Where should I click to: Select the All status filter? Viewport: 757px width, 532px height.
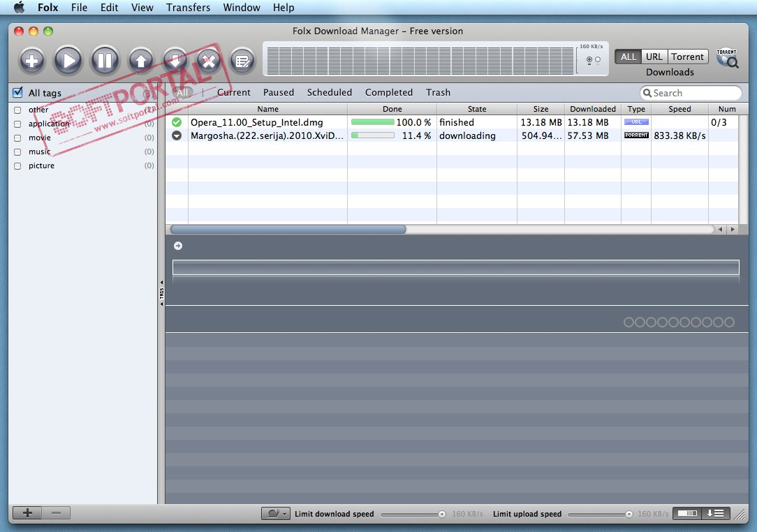coord(182,93)
